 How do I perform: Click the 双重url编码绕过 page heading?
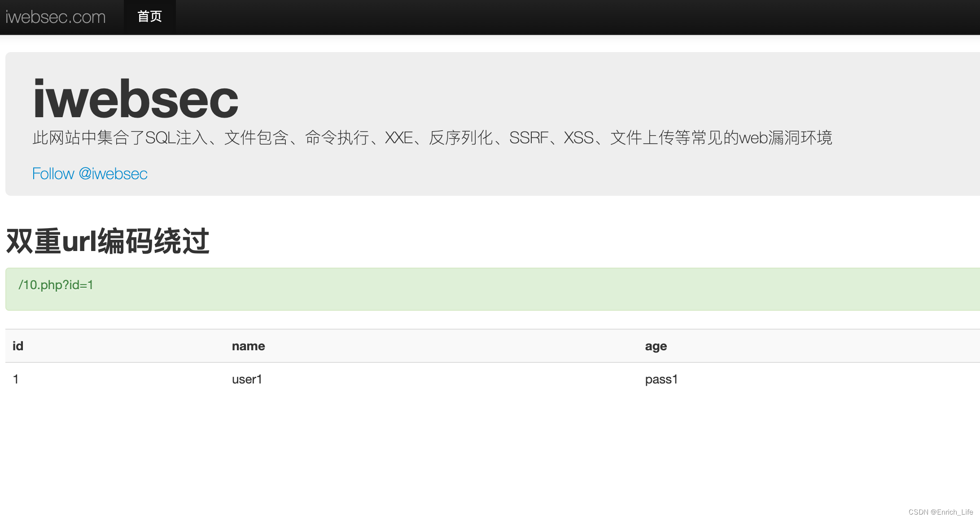coord(108,241)
